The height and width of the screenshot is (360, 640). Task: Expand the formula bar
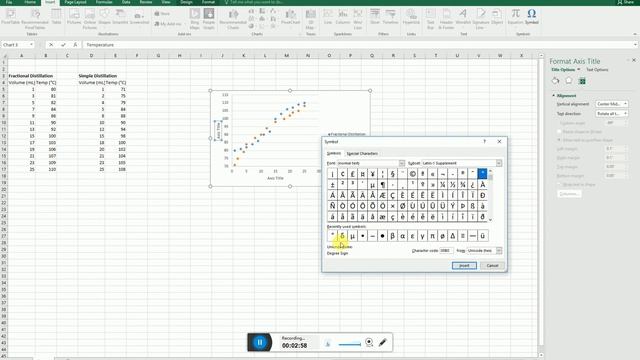click(x=635, y=44)
